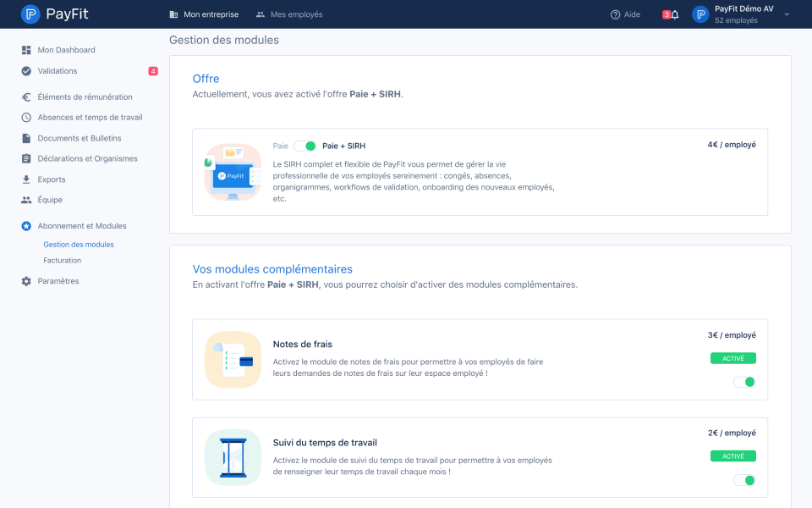Click the download icon for Exports

[26, 179]
